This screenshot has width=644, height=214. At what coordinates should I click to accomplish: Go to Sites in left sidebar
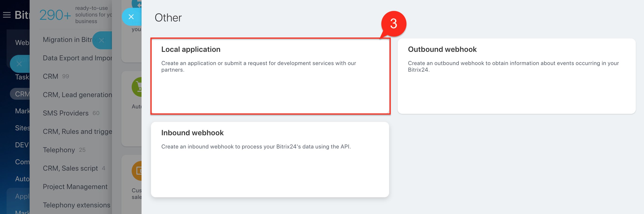(x=22, y=128)
